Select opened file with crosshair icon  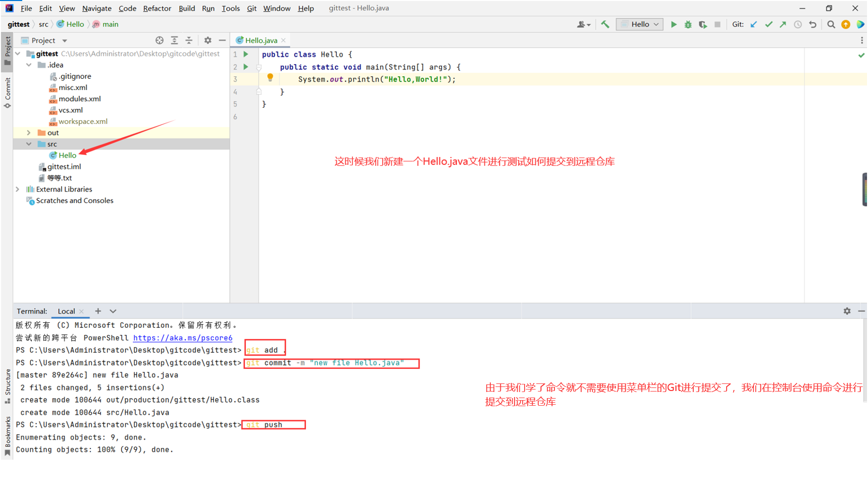pos(160,40)
